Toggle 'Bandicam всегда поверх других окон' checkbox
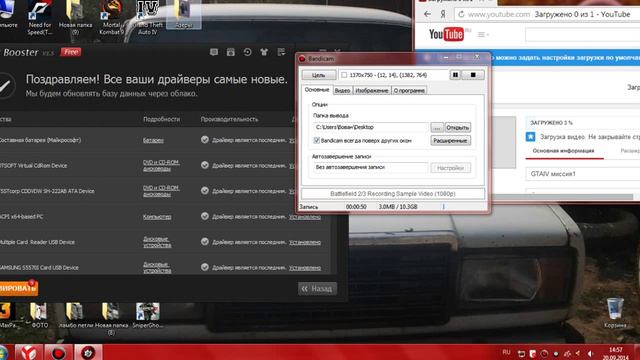The image size is (640, 360). click(x=316, y=140)
